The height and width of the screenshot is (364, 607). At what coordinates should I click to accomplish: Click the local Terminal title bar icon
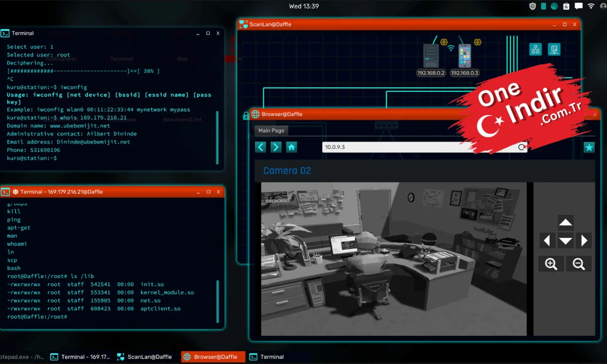(5, 33)
